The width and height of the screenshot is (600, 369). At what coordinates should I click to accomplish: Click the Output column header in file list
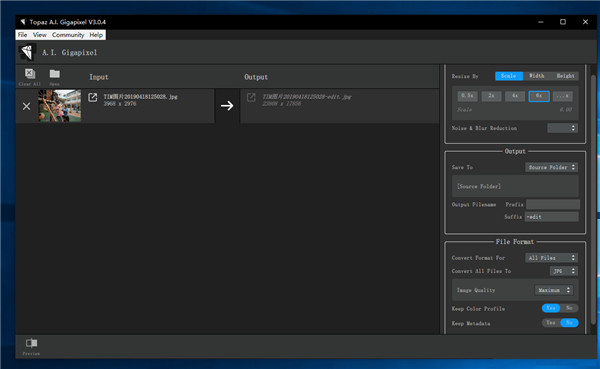point(256,77)
